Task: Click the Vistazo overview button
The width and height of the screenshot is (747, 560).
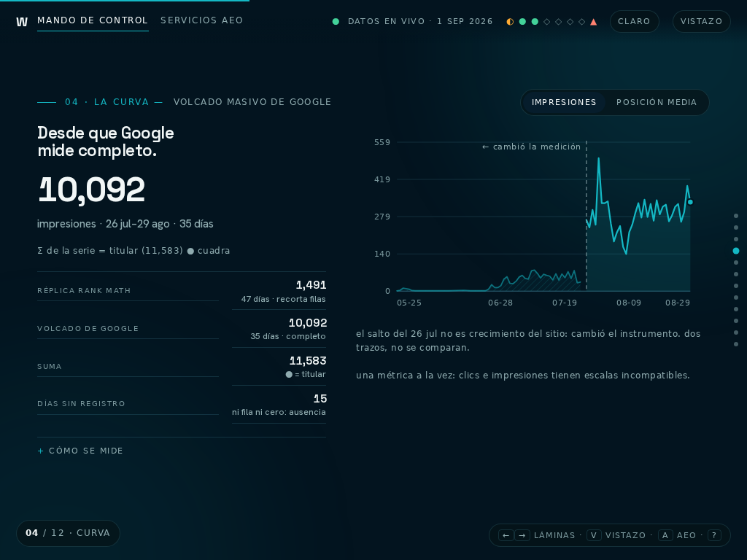Action: click(701, 21)
